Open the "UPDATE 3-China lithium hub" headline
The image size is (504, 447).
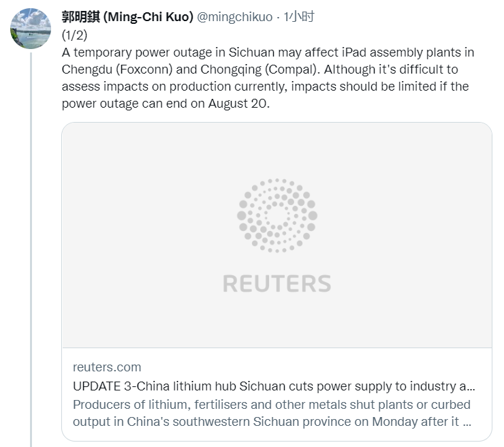tap(274, 386)
